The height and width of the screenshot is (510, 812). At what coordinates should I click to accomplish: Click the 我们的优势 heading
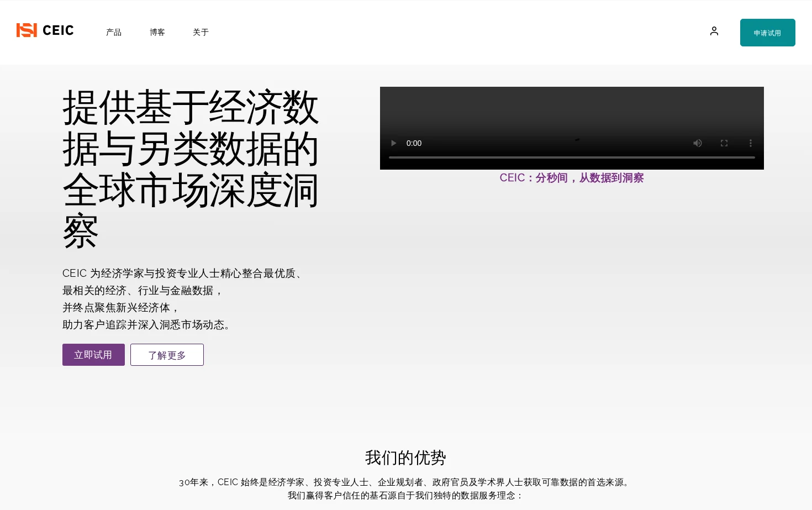(x=405, y=458)
